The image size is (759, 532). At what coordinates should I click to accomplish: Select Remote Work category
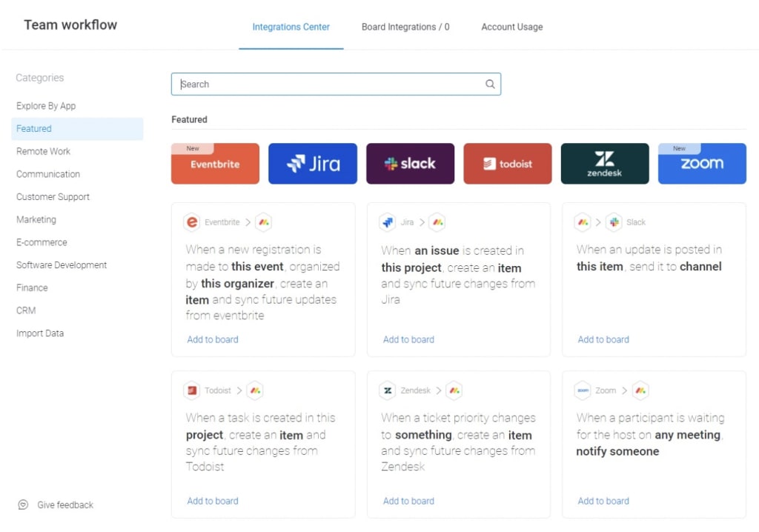point(43,151)
